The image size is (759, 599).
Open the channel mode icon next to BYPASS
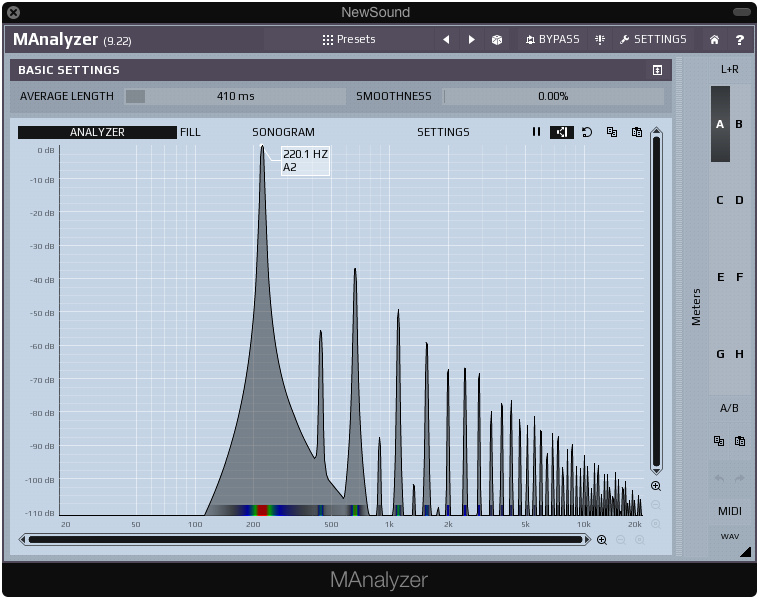tap(600, 39)
